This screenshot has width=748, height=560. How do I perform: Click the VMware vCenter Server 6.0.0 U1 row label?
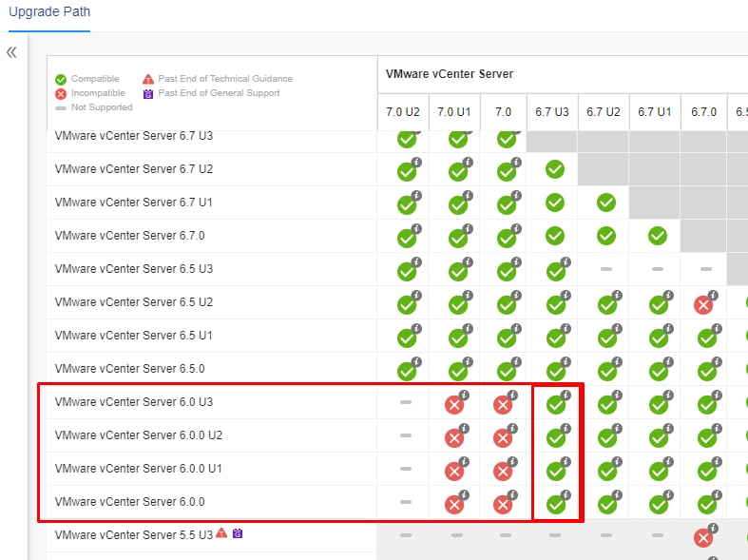click(139, 469)
